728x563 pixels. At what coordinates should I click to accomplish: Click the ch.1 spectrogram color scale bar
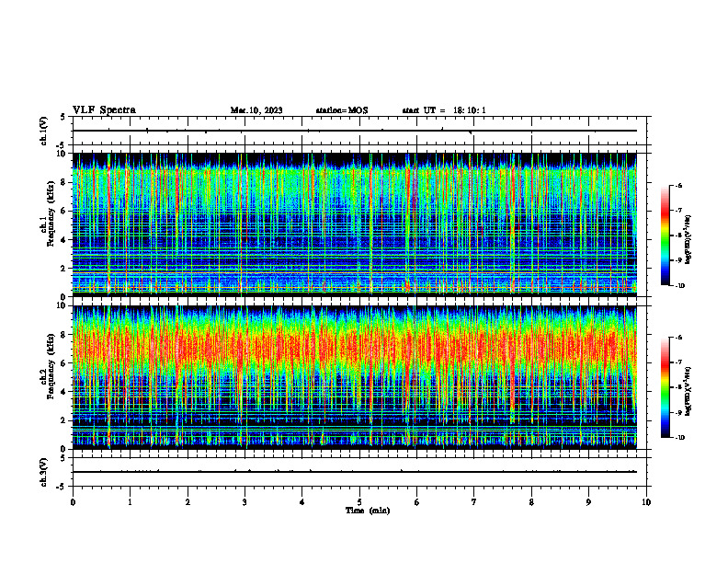pos(665,236)
